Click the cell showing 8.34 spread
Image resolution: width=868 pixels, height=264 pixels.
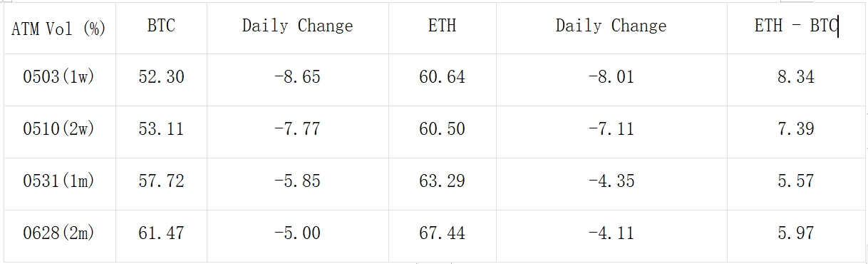796,79
